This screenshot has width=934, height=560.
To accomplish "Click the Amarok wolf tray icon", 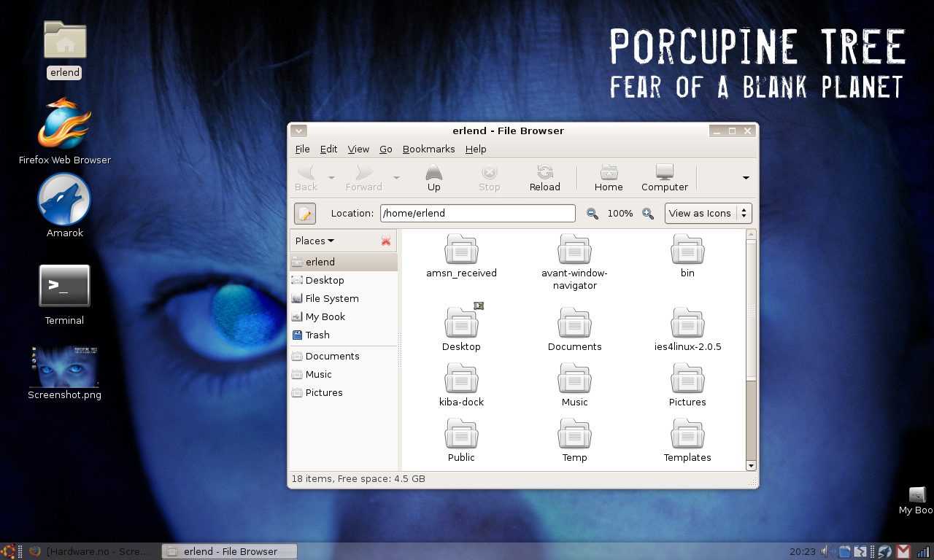I will tap(884, 552).
